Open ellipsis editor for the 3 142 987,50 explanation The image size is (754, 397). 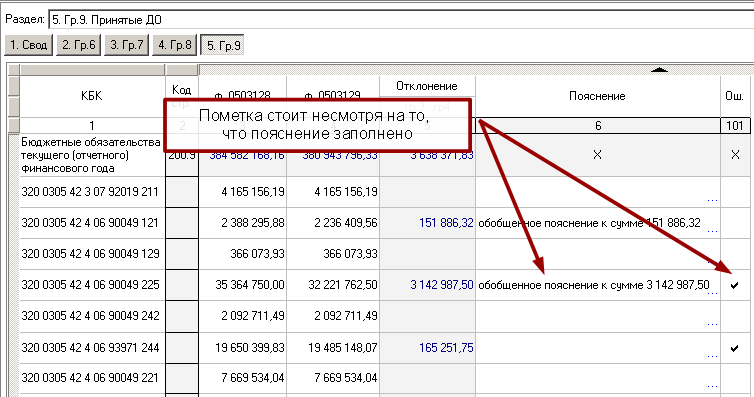click(713, 292)
